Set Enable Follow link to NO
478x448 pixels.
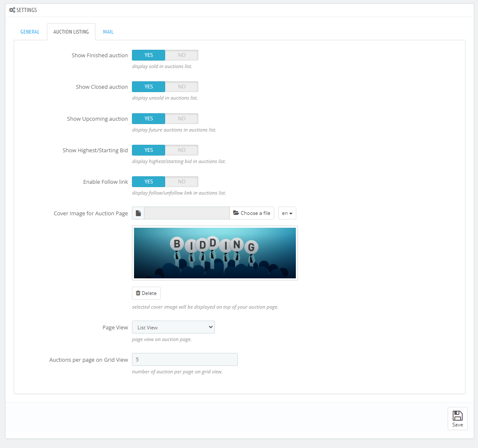[x=181, y=181]
